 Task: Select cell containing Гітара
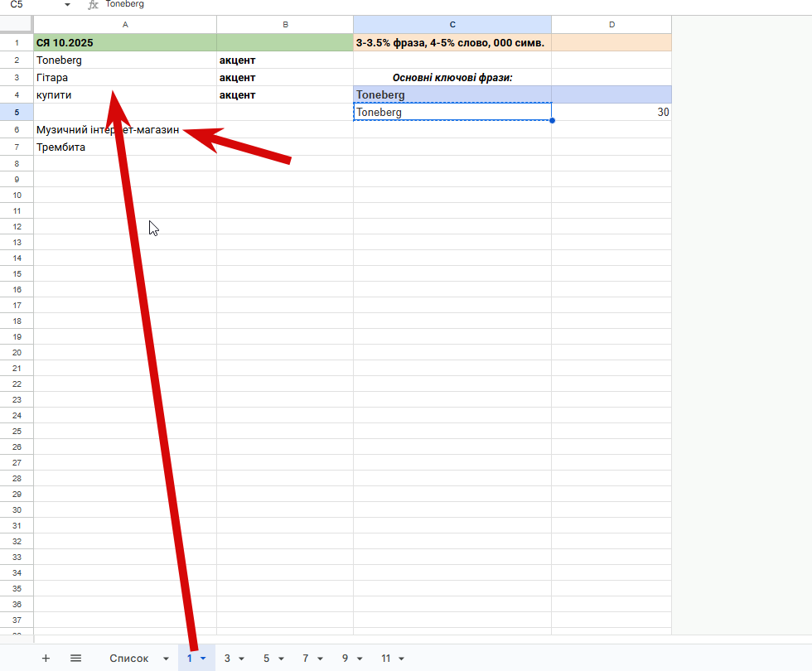click(125, 77)
